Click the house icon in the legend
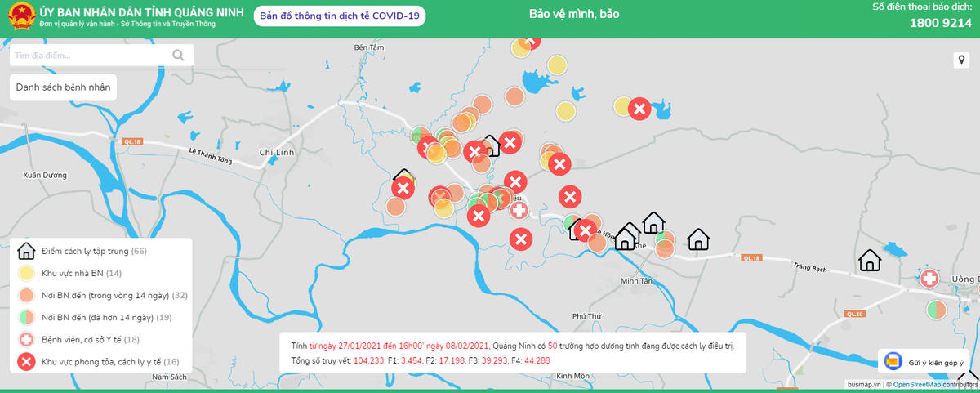 coord(26,251)
